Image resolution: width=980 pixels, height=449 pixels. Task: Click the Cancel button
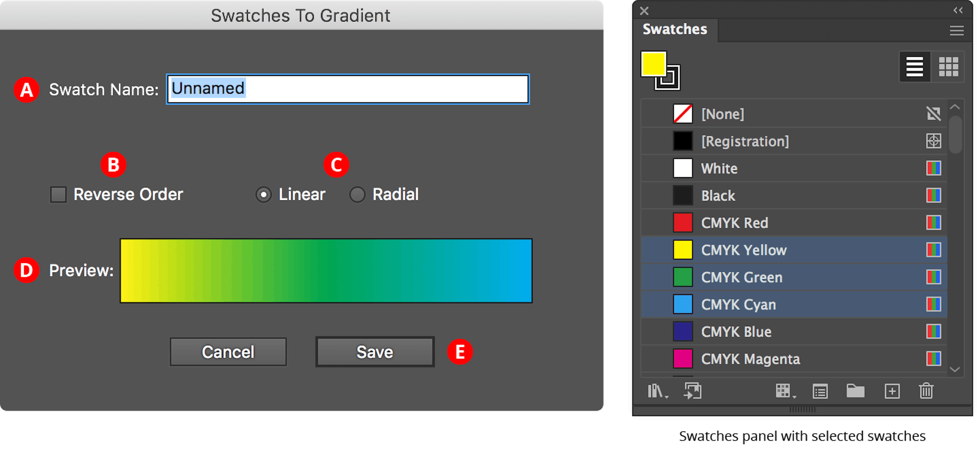click(228, 351)
